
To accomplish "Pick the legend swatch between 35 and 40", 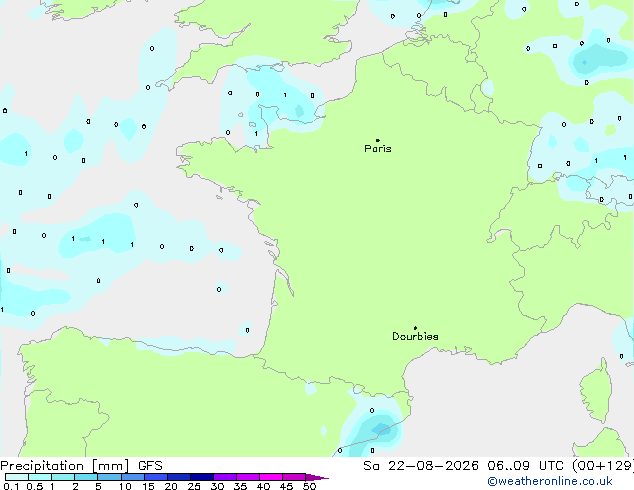I will (x=248, y=477).
